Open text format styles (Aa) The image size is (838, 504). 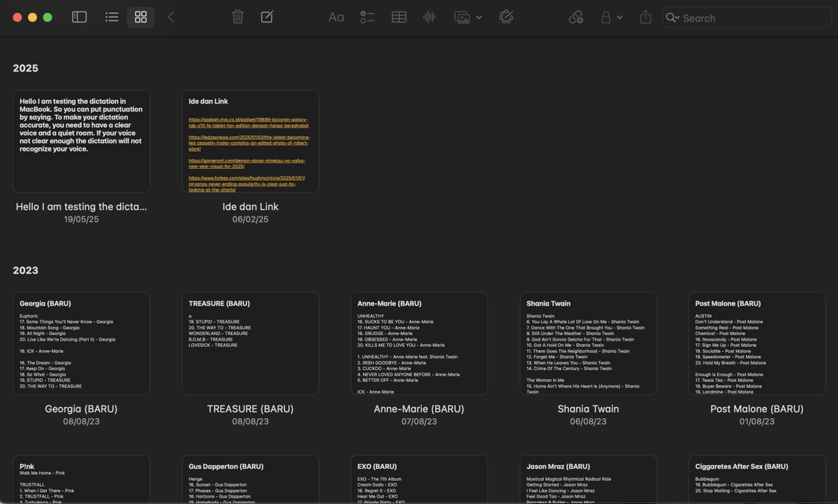pyautogui.click(x=337, y=17)
